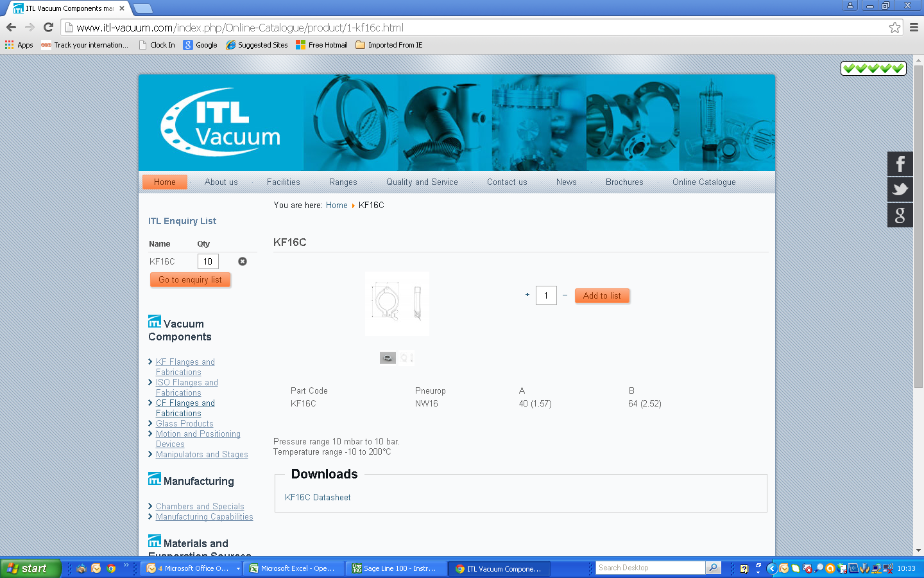Click the main KF16C product drawing image
Viewport: 924px width, 578px height.
click(397, 303)
